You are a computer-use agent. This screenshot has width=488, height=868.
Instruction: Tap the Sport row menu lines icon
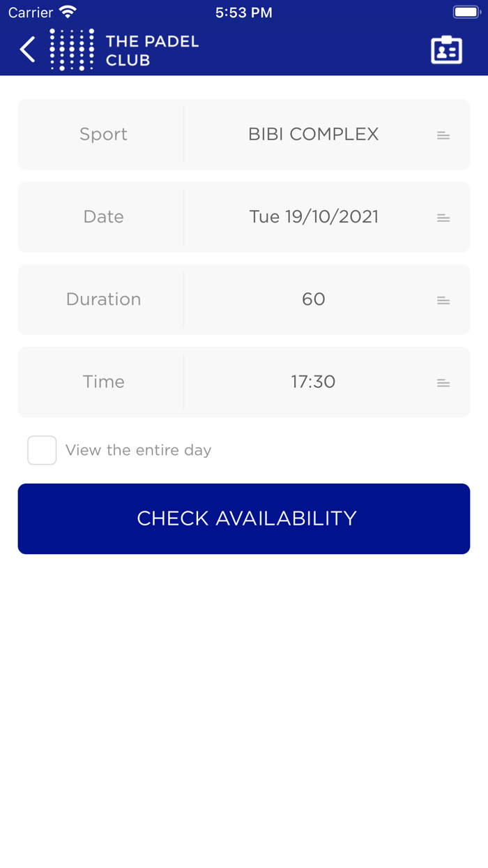click(443, 135)
